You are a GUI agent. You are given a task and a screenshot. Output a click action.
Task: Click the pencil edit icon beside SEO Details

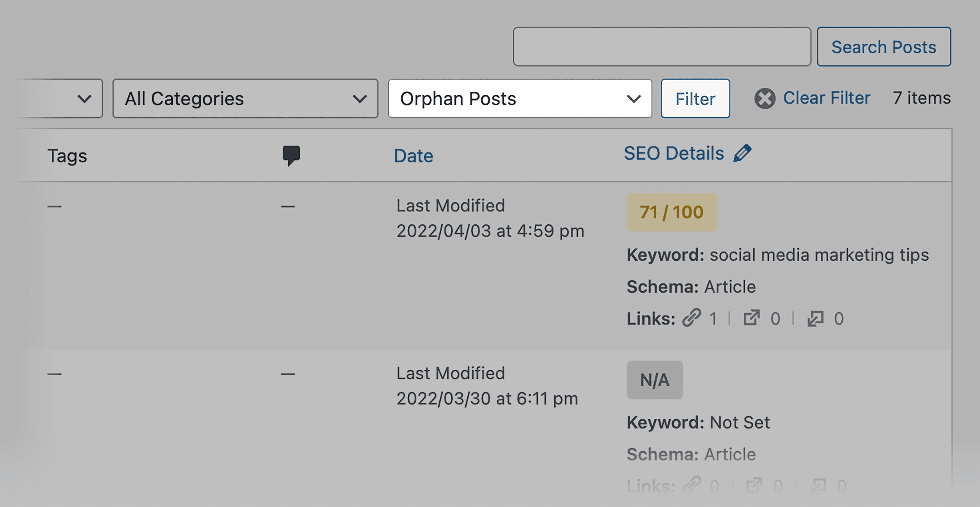(742, 153)
